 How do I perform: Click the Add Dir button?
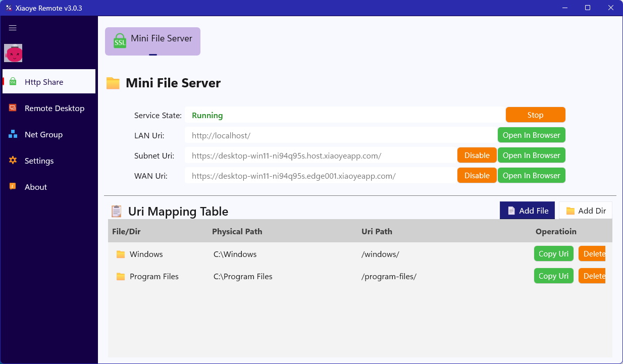[x=586, y=211]
